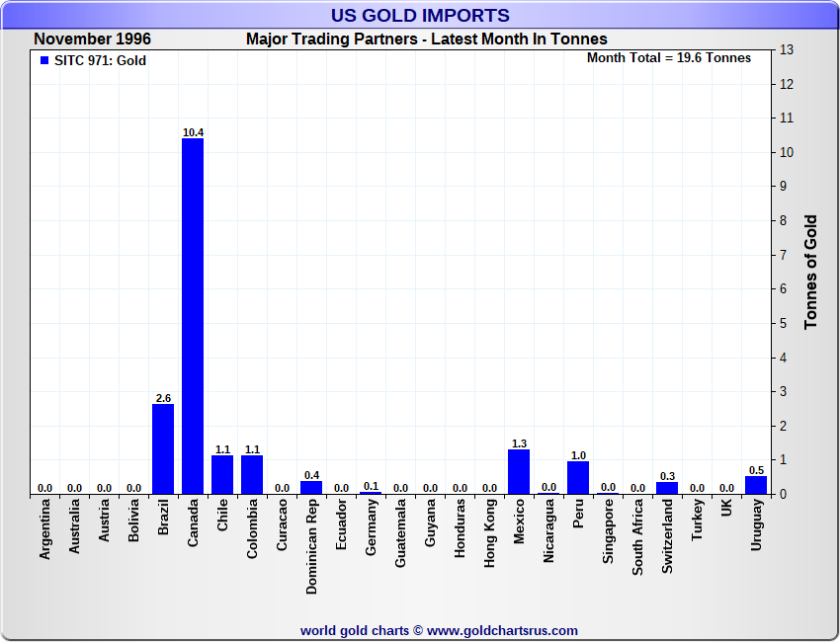The height and width of the screenshot is (642, 840).
Task: Click the Switzerland bar at 0.3 tonnes
Action: pos(667,488)
